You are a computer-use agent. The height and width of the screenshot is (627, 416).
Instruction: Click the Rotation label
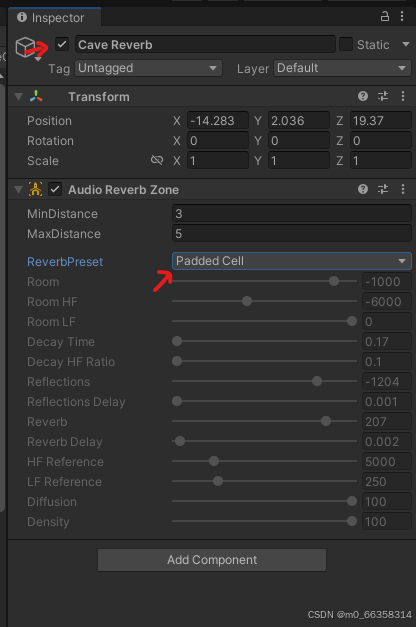50,141
